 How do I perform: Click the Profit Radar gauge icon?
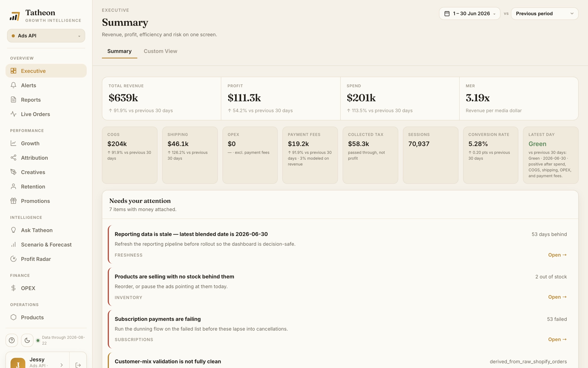[x=13, y=259]
